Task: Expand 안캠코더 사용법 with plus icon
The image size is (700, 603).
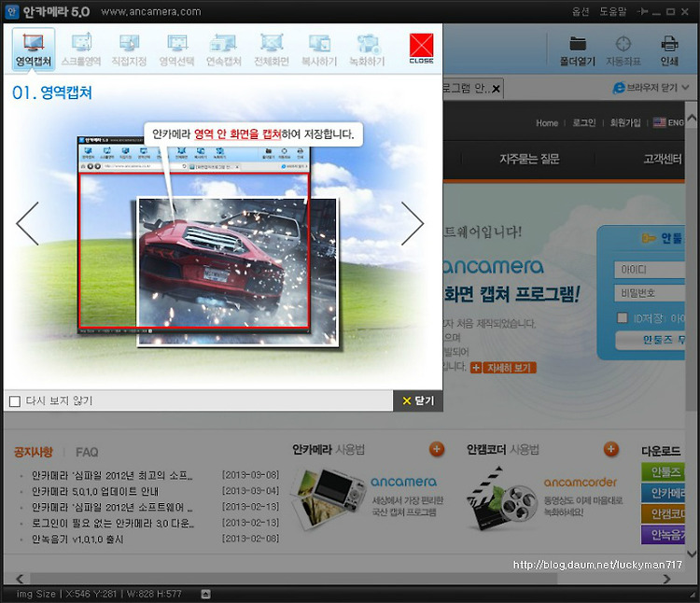Action: [611, 449]
